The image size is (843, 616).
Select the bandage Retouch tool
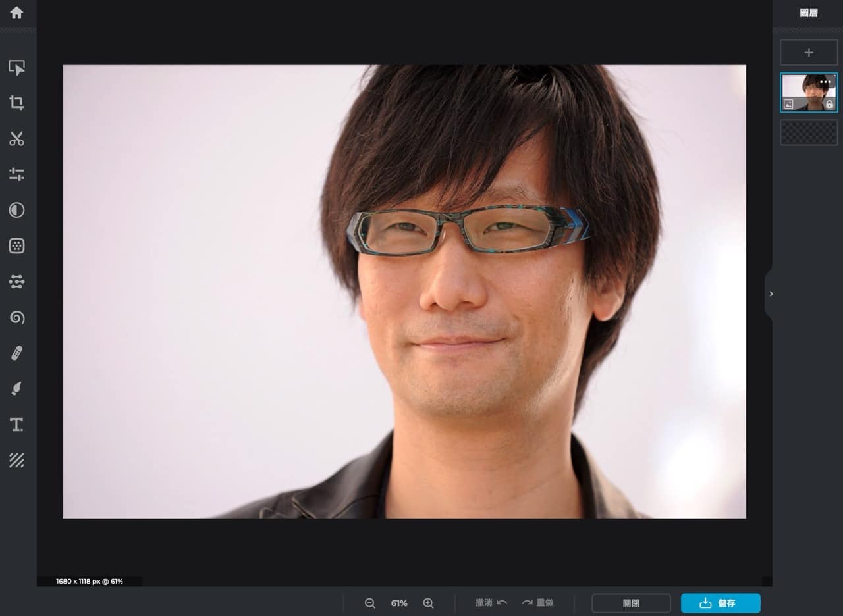pyautogui.click(x=16, y=353)
